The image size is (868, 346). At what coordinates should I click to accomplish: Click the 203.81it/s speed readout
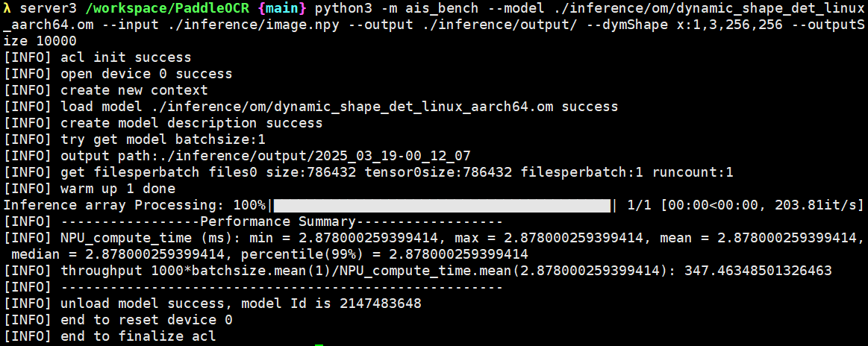814,206
